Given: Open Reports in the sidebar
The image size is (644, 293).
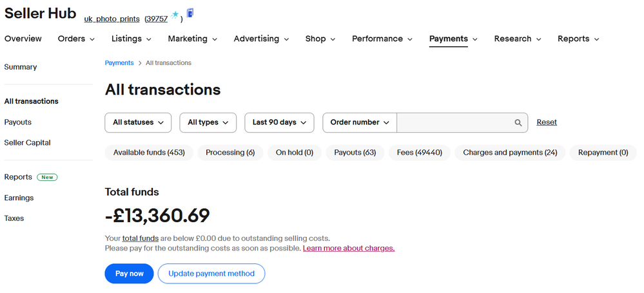Looking at the screenshot, I should (18, 177).
